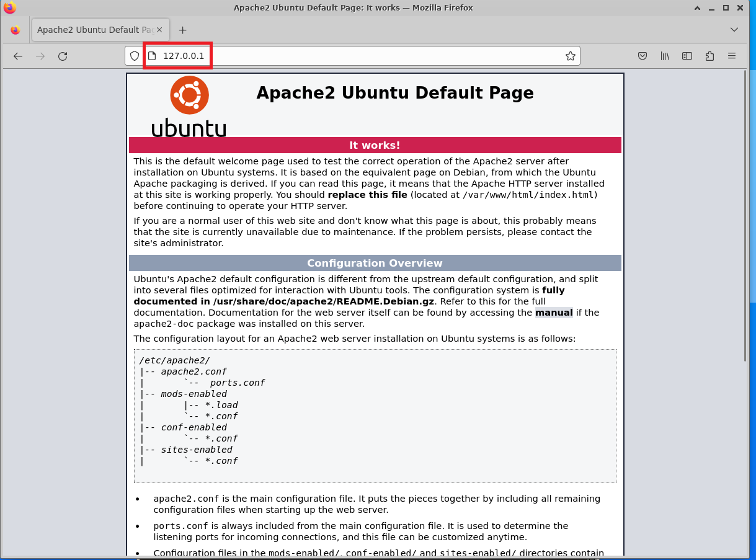Open the tracking protection shield icon

(135, 56)
